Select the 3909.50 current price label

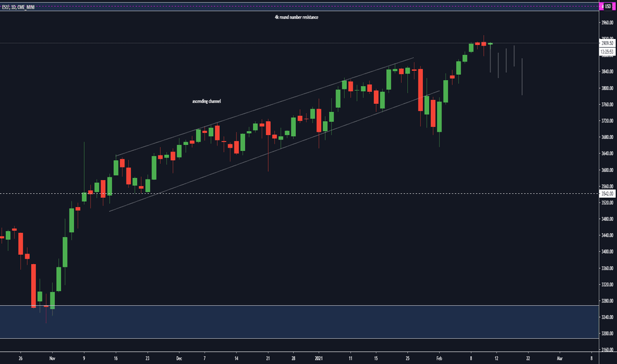click(608, 43)
